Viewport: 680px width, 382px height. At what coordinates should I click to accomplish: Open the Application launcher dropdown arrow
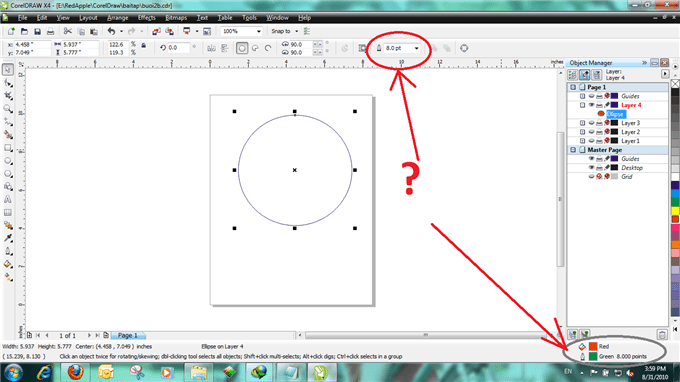(x=196, y=31)
